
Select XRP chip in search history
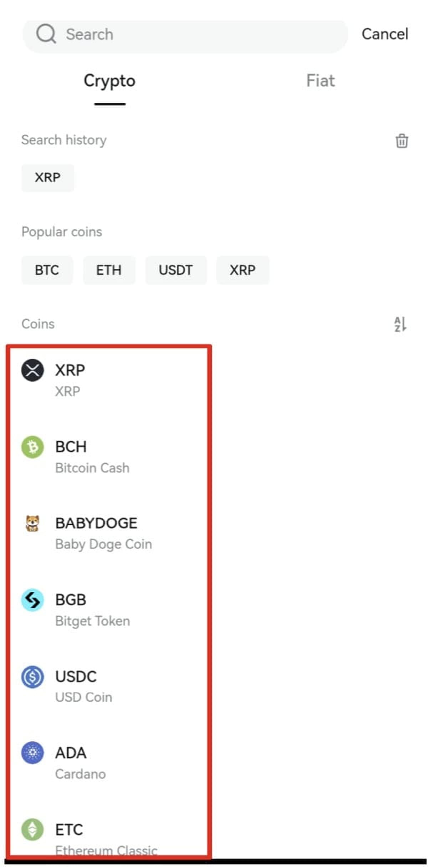click(x=48, y=178)
